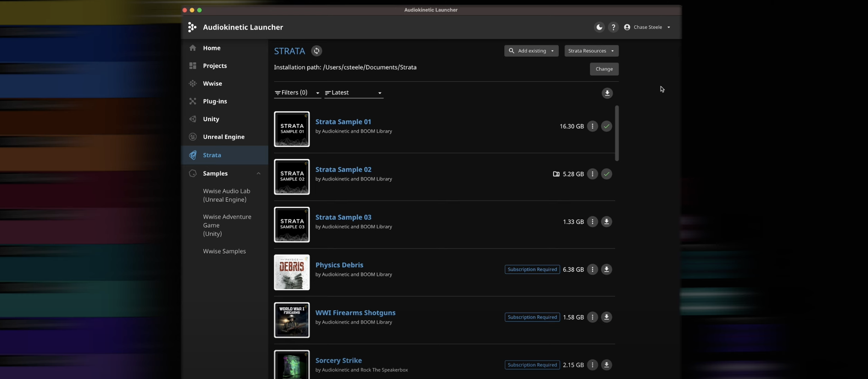Download Strata Sample 03
The width and height of the screenshot is (868, 379).
tap(606, 222)
